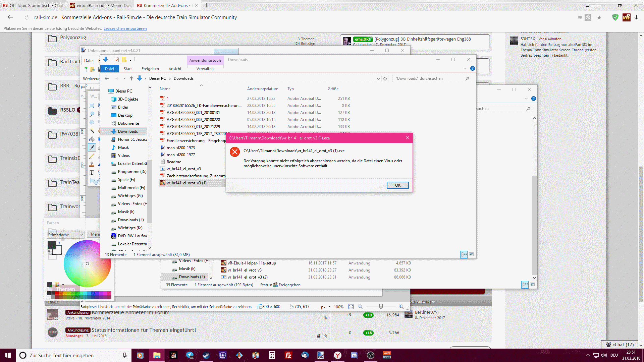Open the blue help icon in Explorer
Screen dimensions: 644x362
[472, 68]
